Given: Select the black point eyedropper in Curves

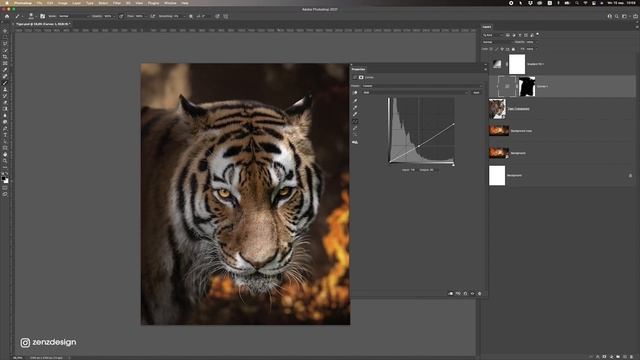Looking at the screenshot, I should tap(355, 100).
